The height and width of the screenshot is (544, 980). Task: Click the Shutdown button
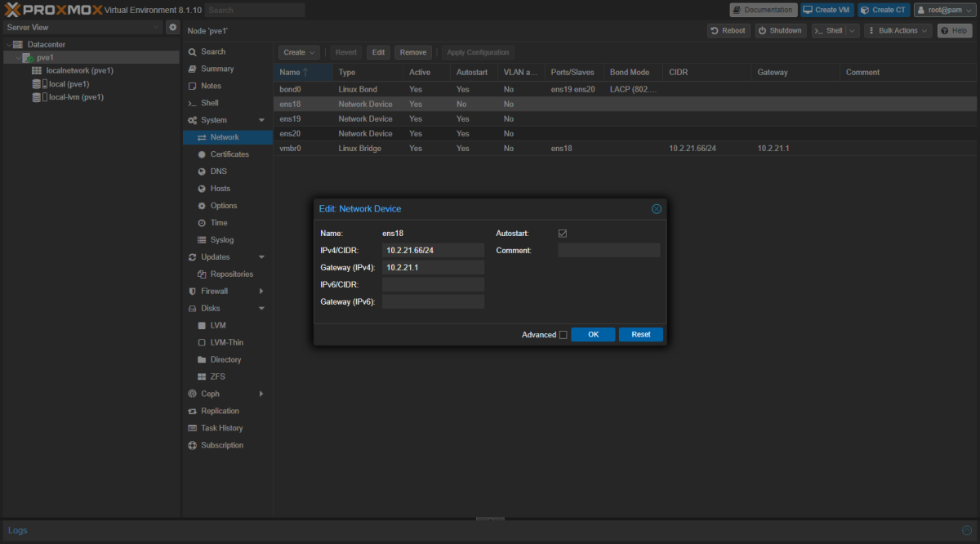coord(780,30)
